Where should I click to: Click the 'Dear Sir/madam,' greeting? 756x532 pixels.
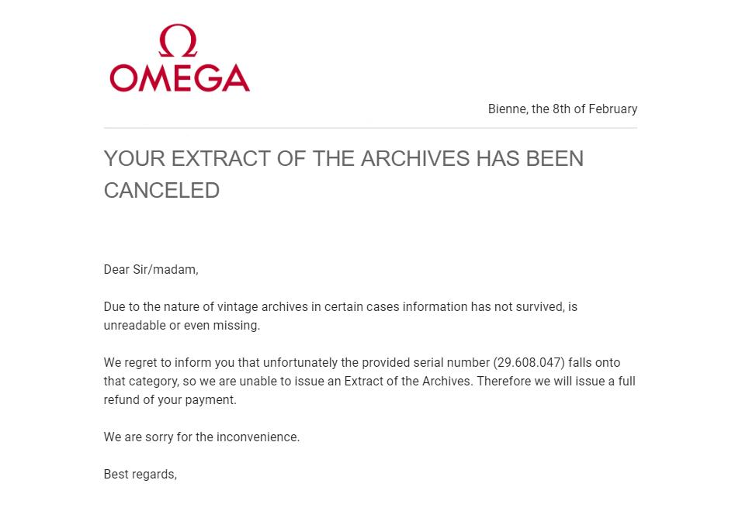point(151,270)
